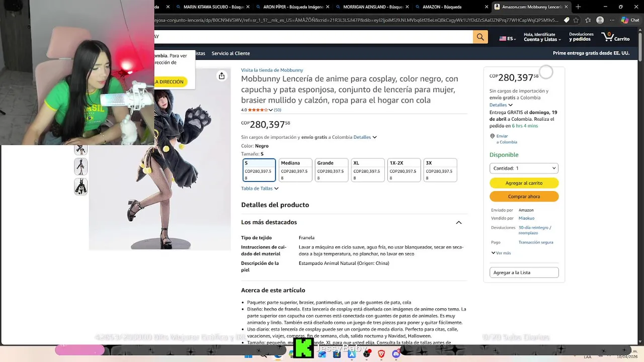Viewport: 644px width, 362px height.
Task: Open the 30-día reintegro / reemplazo link
Action: [535, 230]
